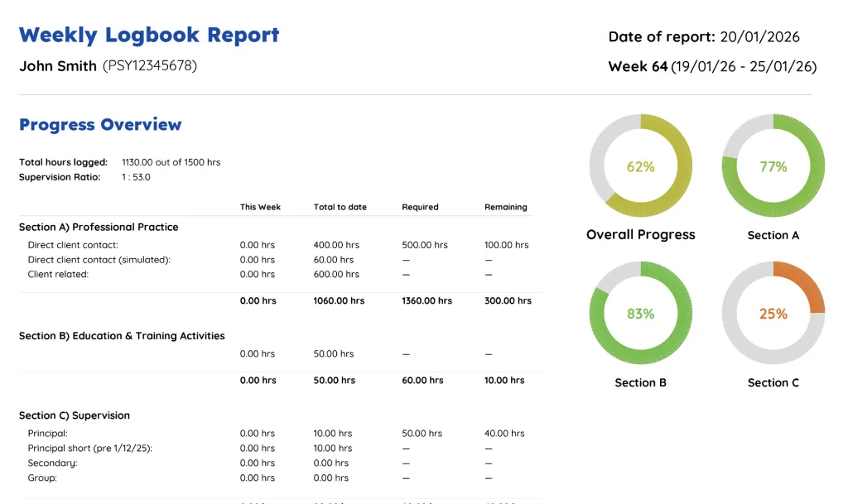Click the Progress Overview heading
This screenshot has height=504, width=848.
coord(100,124)
